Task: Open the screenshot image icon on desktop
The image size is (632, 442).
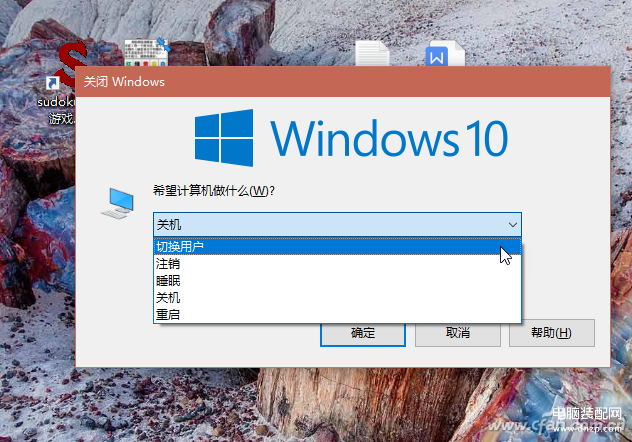Action: coord(146,52)
